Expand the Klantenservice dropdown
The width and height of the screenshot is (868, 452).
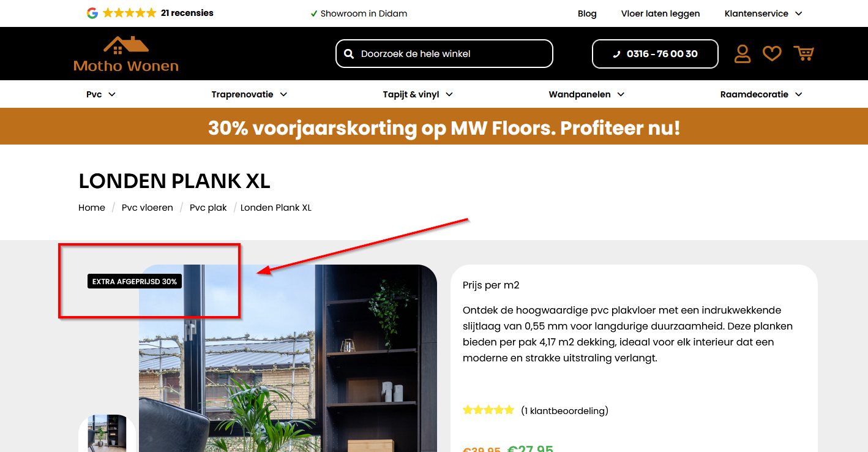(763, 13)
